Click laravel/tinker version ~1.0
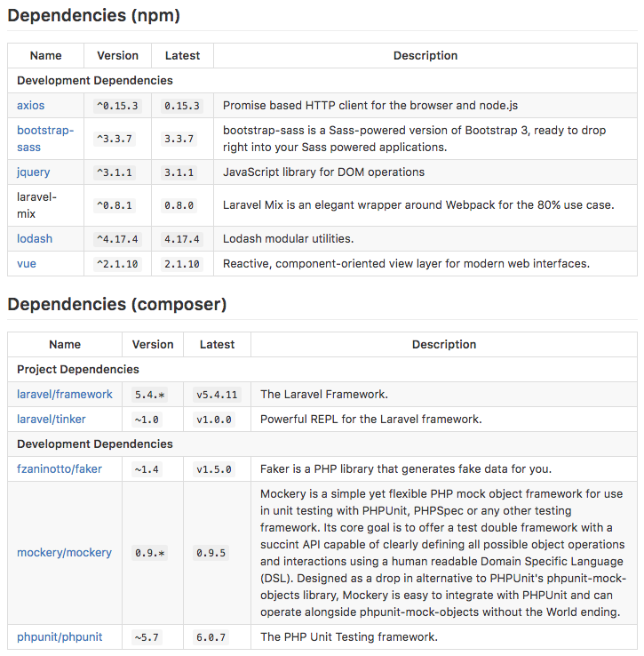The width and height of the screenshot is (644, 656). click(147, 420)
